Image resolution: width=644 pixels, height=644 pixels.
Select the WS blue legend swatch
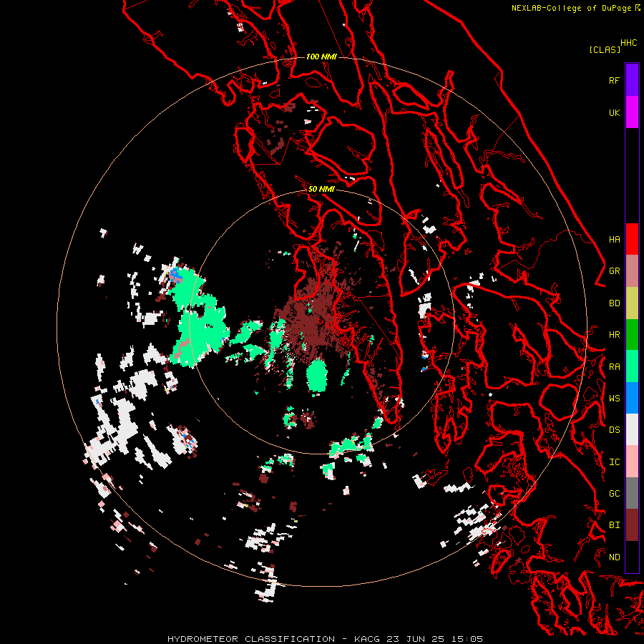tap(632, 398)
